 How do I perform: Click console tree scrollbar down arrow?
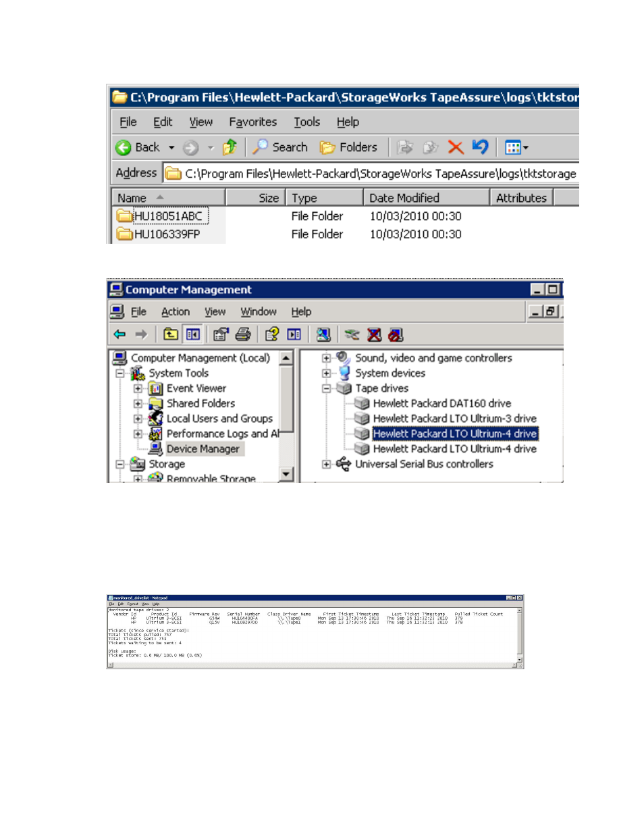point(286,474)
